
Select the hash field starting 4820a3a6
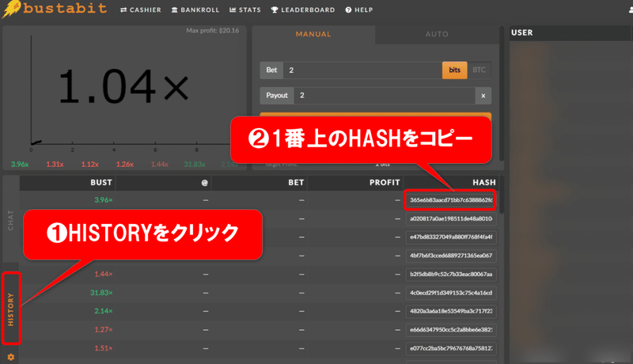(451, 312)
